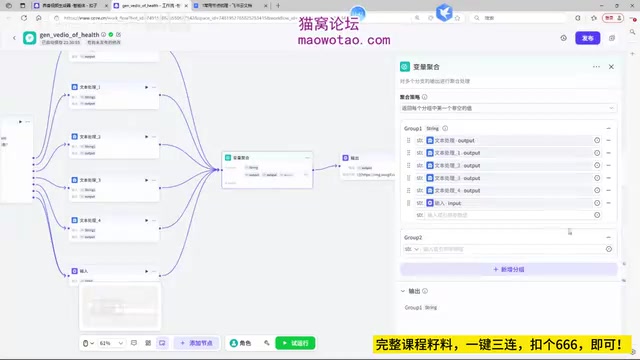Collapse the 输出 section in panel

click(x=402, y=291)
